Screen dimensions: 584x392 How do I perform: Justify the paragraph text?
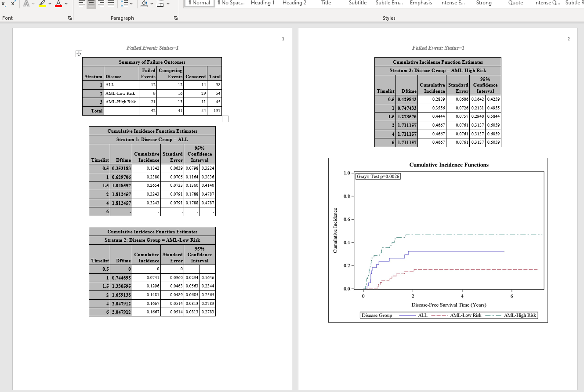[110, 4]
